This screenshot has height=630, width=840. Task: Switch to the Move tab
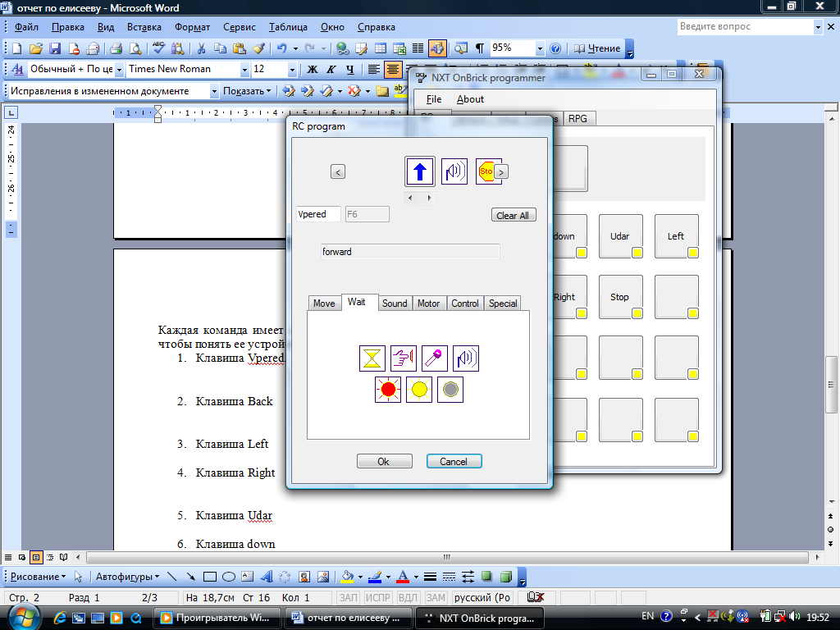tap(324, 304)
